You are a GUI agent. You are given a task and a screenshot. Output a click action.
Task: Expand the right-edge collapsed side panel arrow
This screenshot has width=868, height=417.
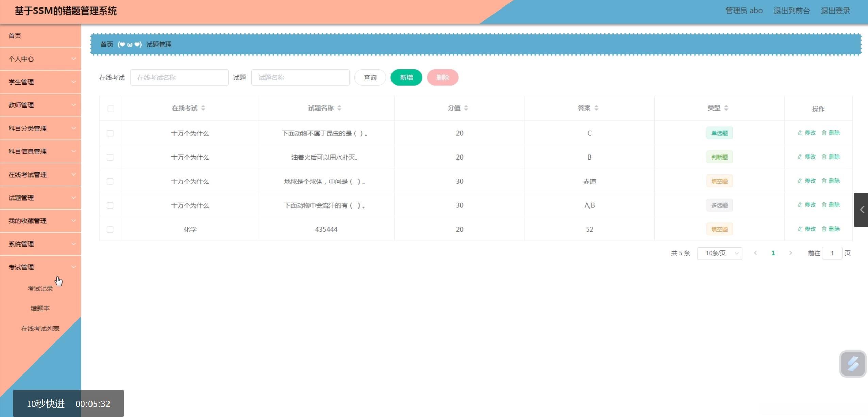pyautogui.click(x=861, y=210)
